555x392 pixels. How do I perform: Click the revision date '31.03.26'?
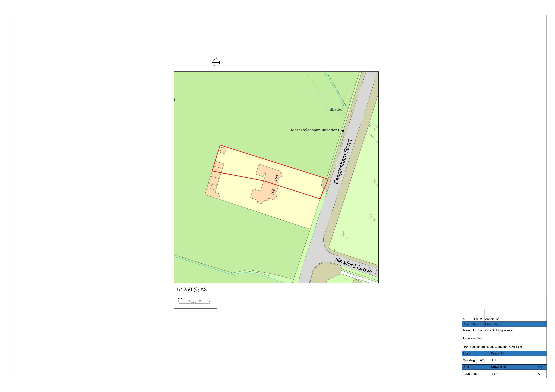[x=478, y=319]
